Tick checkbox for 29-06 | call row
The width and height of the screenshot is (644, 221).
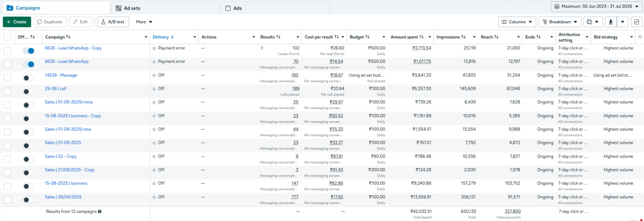8,91
